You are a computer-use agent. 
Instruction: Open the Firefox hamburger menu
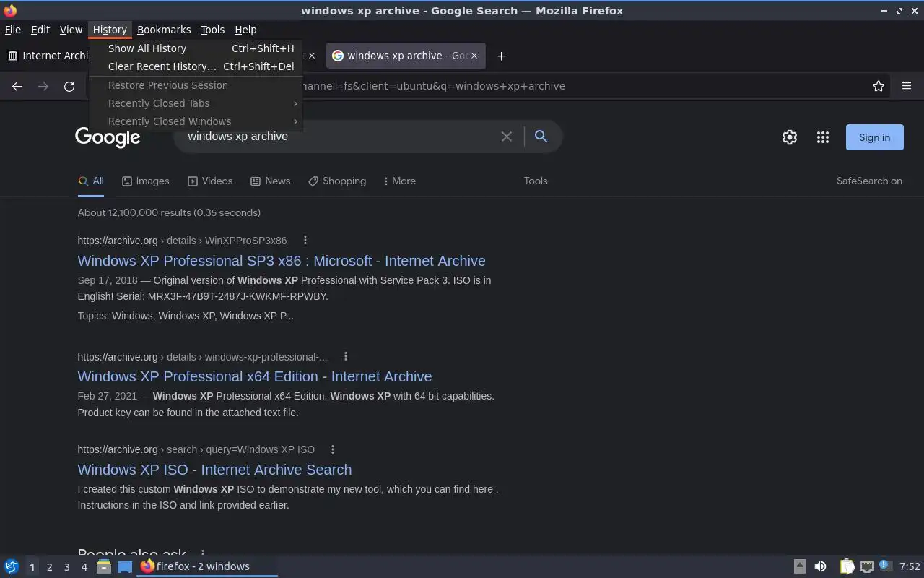tap(907, 86)
